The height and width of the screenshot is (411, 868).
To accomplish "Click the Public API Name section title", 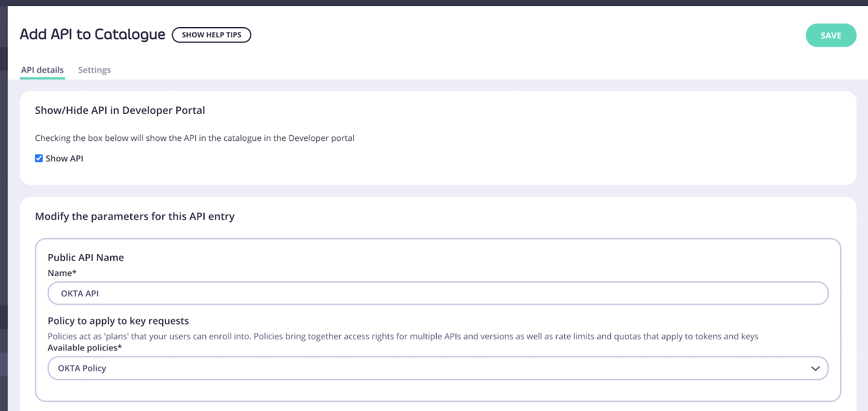I will (x=86, y=258).
